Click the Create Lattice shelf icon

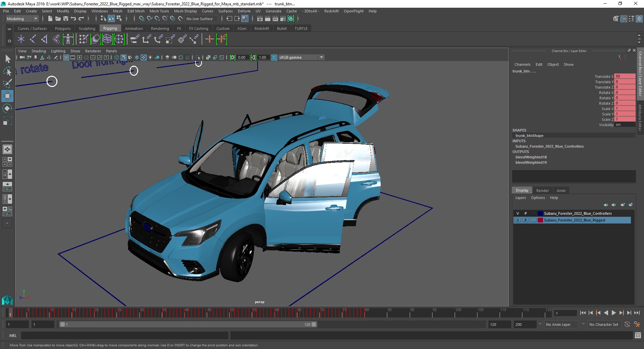pos(107,39)
